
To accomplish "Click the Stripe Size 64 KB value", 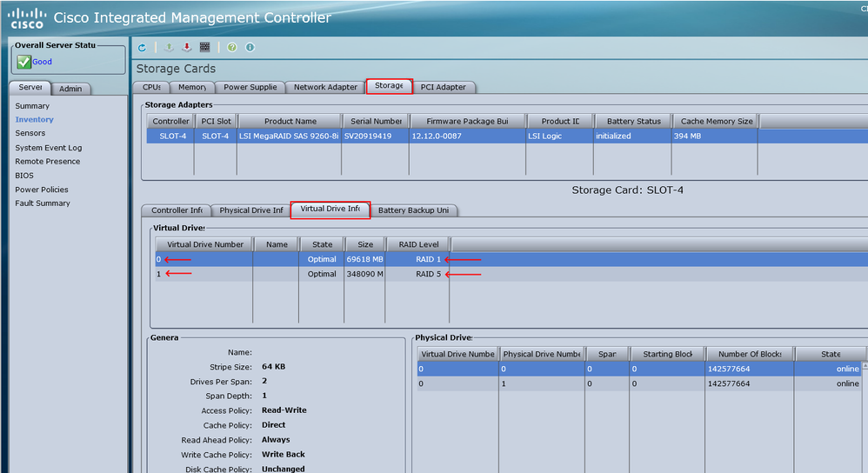I will 273,367.
